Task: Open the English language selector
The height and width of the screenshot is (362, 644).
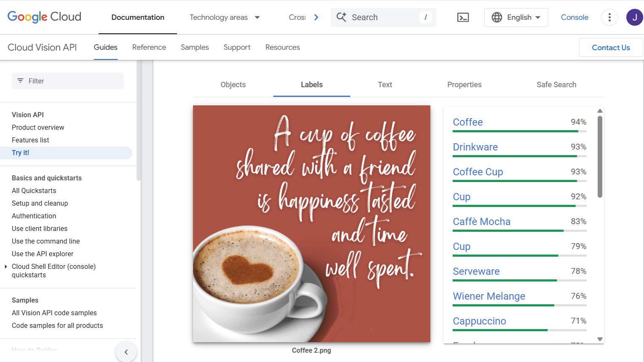Action: (x=516, y=17)
